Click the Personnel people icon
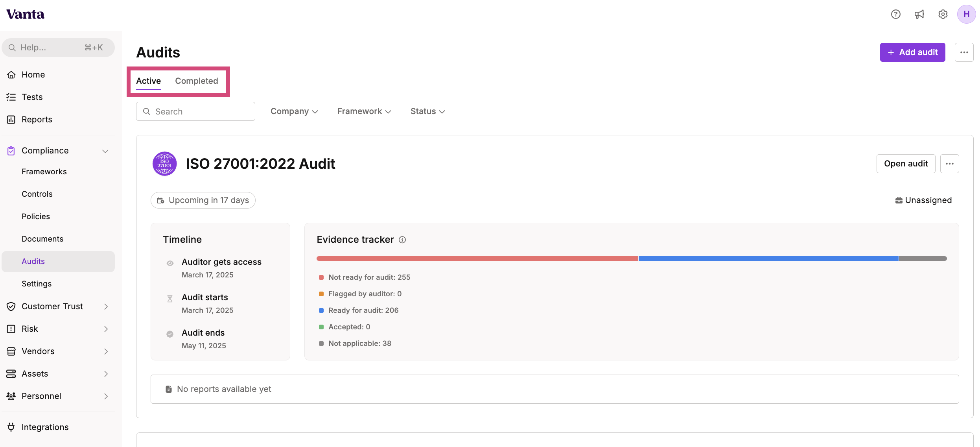Image resolution: width=980 pixels, height=447 pixels. [11, 396]
